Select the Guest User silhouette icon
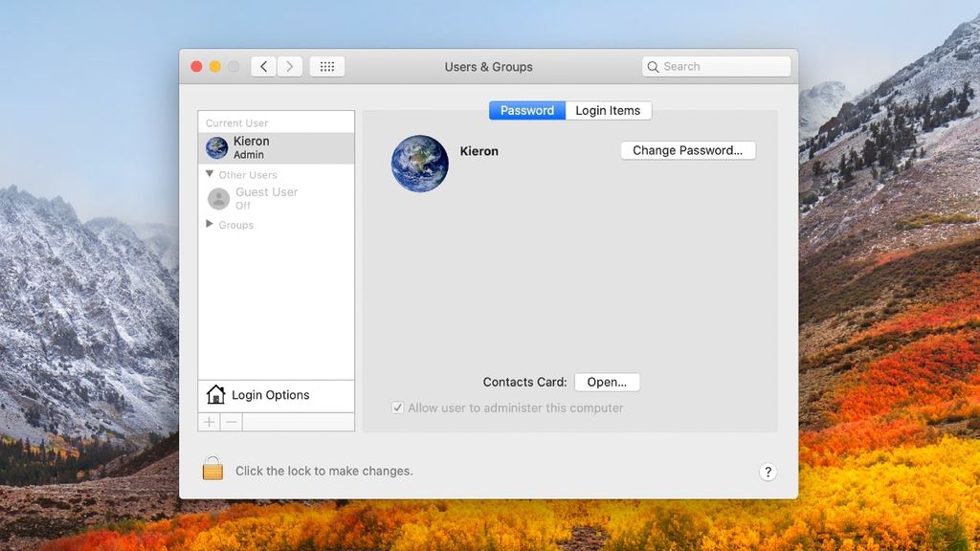The height and width of the screenshot is (551, 980). click(x=218, y=198)
